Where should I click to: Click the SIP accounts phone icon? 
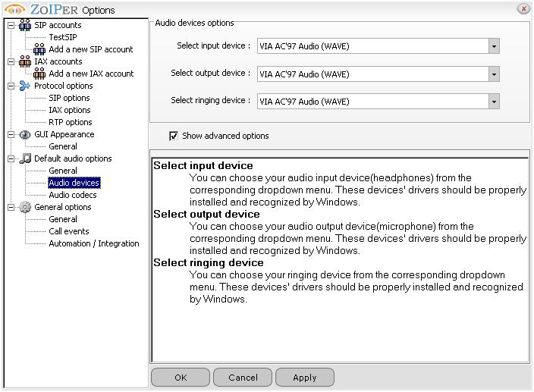[x=25, y=25]
